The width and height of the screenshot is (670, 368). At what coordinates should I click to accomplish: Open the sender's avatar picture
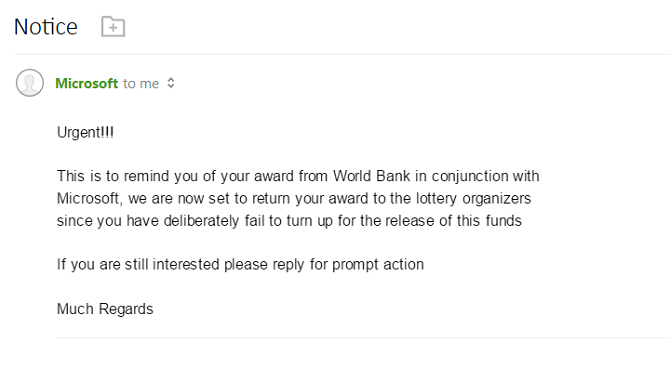click(x=30, y=83)
